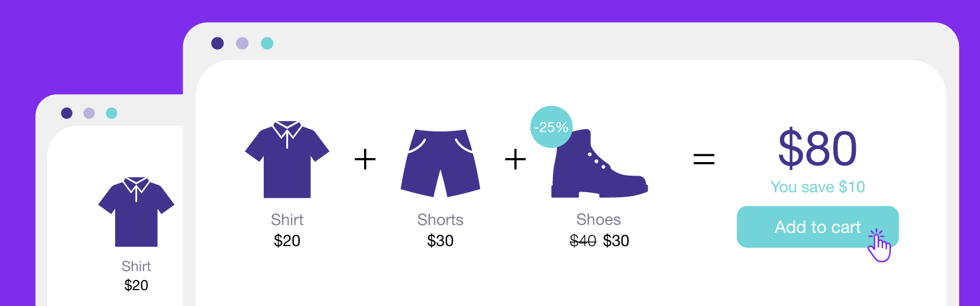Click the dark purple dot on the front window

pos(217,44)
